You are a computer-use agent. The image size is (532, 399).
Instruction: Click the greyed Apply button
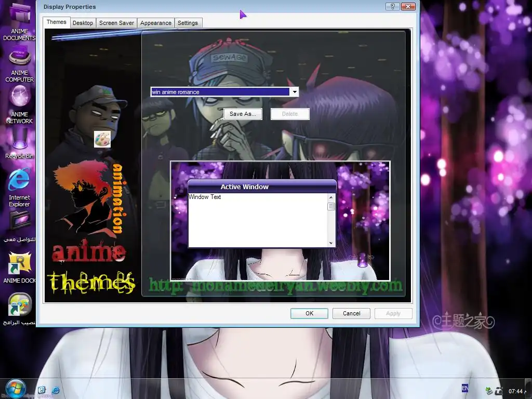click(x=393, y=313)
